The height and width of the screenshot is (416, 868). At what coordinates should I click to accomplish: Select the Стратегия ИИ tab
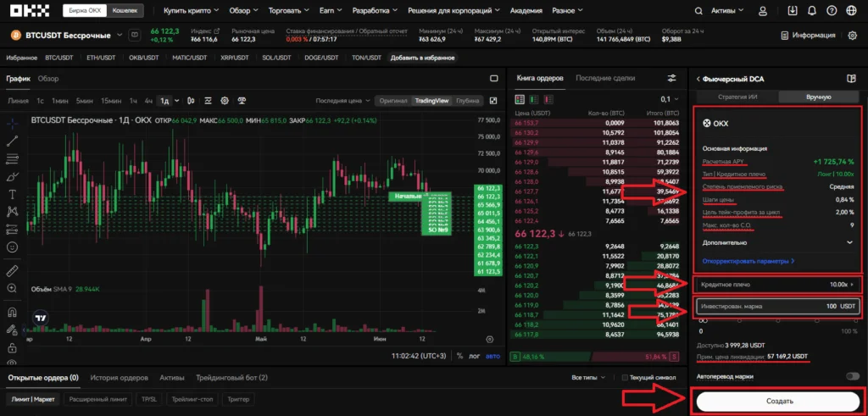tap(737, 97)
